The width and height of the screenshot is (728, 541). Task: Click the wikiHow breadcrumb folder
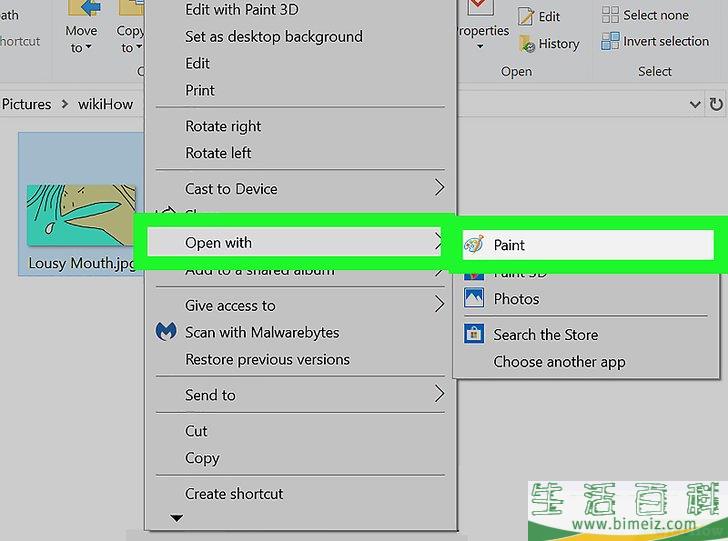point(105,104)
